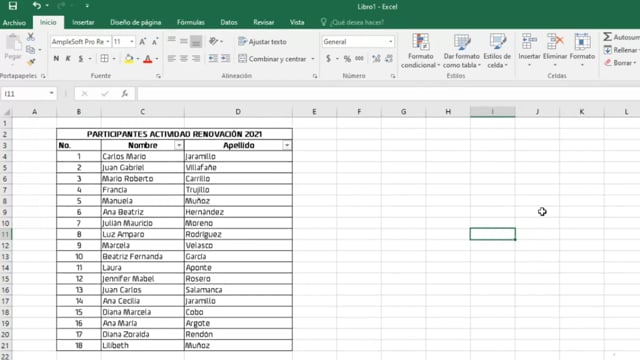Click the text orientation icon
Image resolution: width=640 pixels, height=360 pixels.
point(213,41)
